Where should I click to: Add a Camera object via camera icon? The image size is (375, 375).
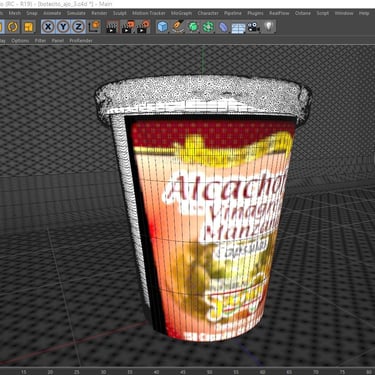click(253, 27)
